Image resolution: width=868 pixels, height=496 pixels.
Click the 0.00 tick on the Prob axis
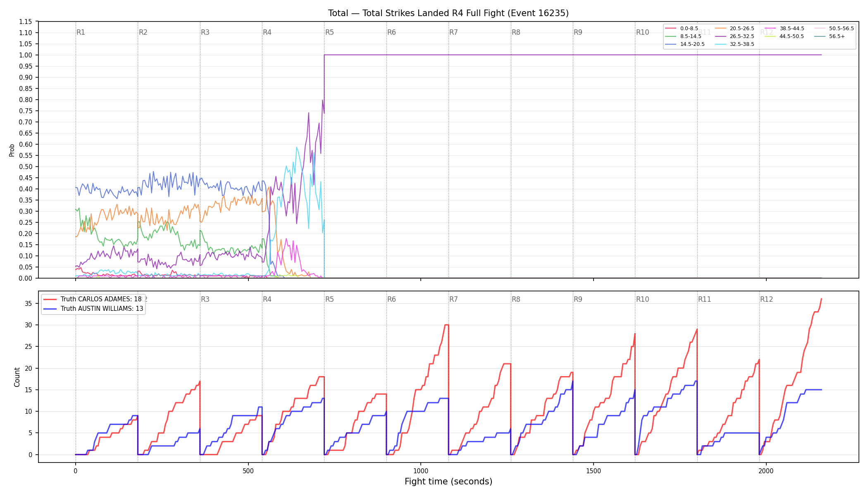(26, 278)
